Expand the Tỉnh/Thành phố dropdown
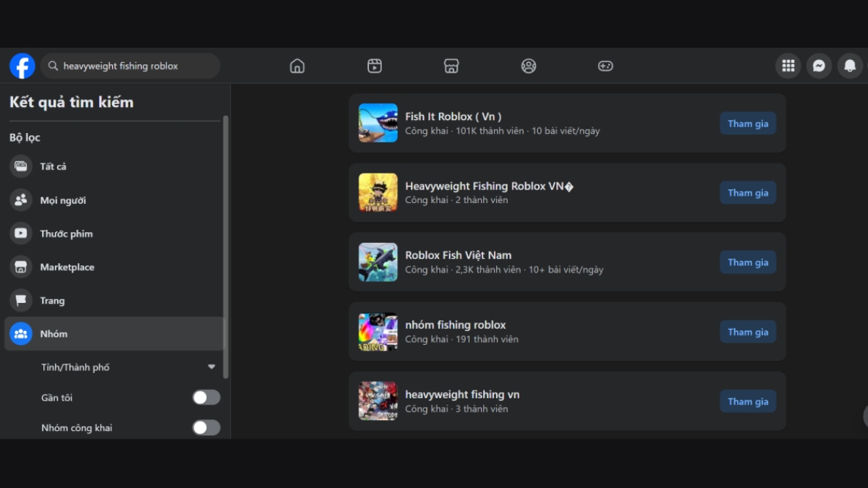The height and width of the screenshot is (488, 868). click(211, 367)
